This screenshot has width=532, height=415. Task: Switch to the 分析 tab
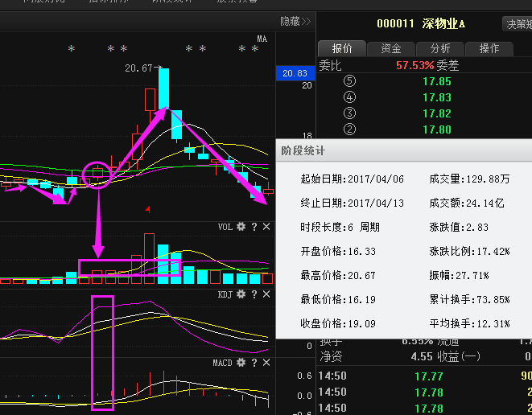pos(440,48)
